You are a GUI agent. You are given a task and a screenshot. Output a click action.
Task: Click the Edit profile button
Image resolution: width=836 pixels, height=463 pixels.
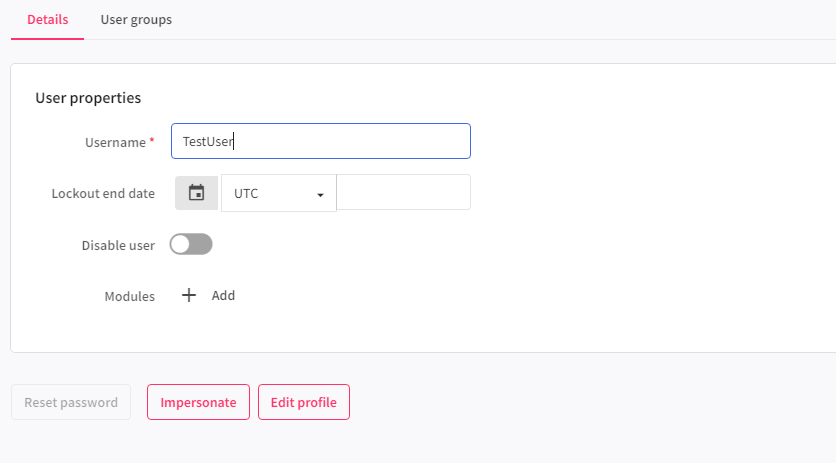[303, 402]
